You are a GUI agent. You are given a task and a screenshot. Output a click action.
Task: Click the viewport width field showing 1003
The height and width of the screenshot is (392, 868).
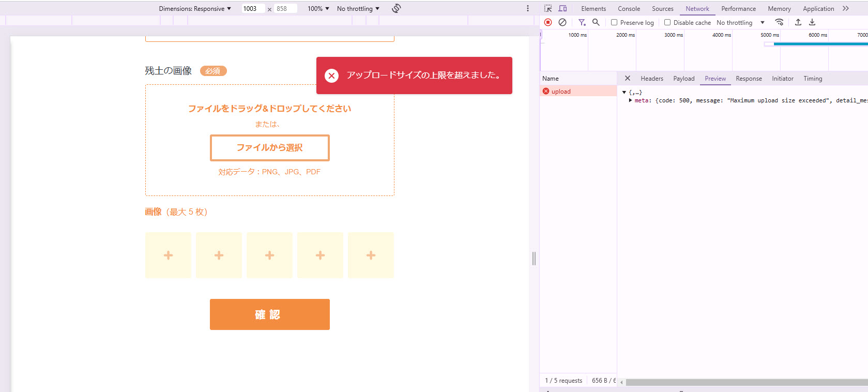point(252,8)
